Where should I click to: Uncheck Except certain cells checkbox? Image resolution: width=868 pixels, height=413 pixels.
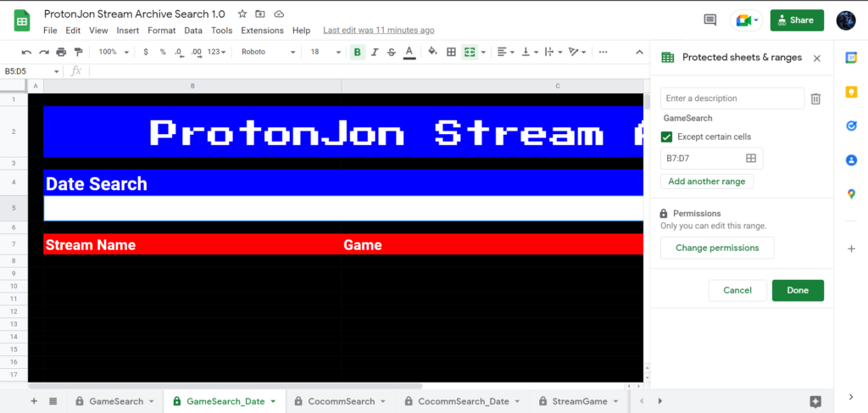(x=666, y=137)
